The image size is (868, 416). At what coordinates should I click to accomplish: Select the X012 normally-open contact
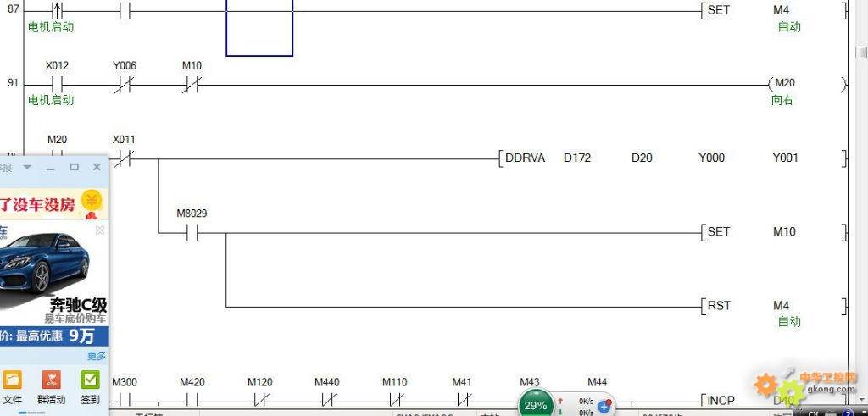coord(57,85)
